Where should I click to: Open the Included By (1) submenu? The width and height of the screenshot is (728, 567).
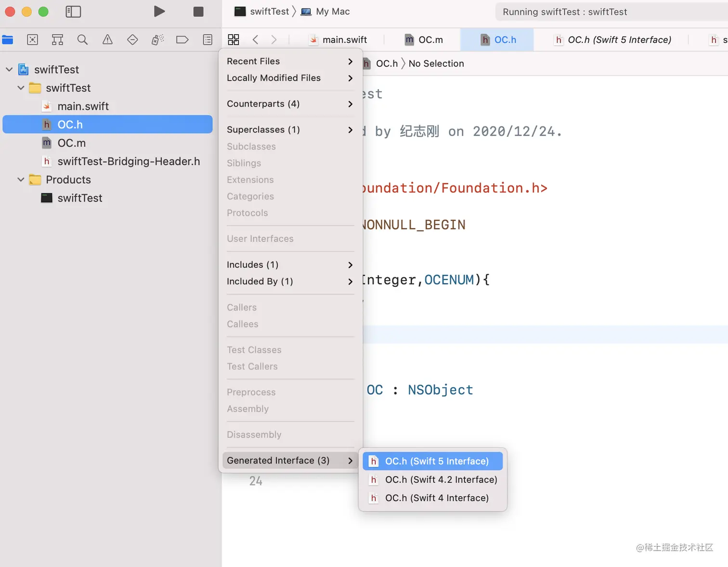tap(290, 281)
